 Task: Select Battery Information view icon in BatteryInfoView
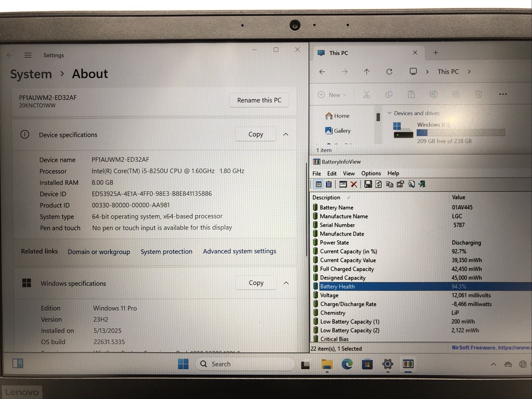click(x=318, y=184)
